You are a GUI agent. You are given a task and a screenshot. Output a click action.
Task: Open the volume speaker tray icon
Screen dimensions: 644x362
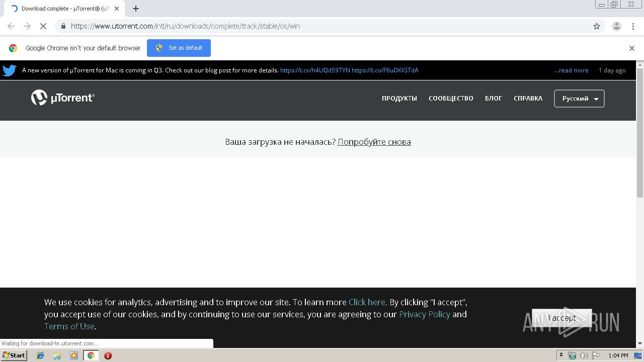pyautogui.click(x=584, y=355)
